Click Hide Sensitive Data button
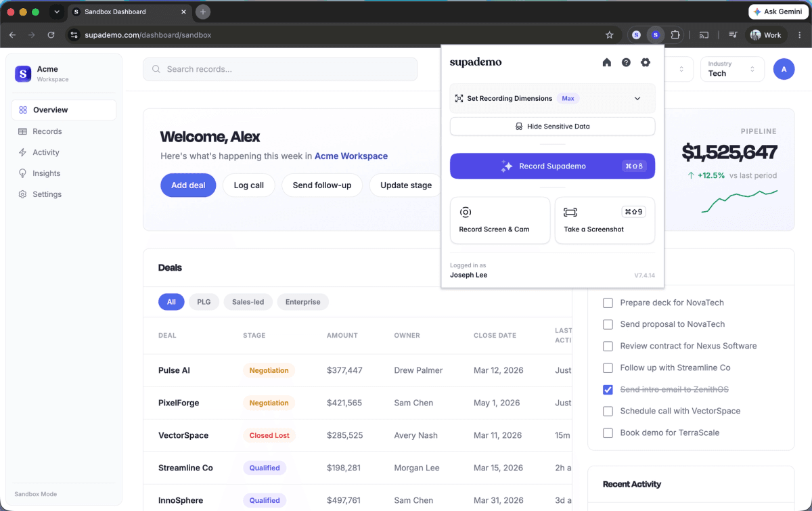Viewport: 812px width, 511px height. coord(552,127)
